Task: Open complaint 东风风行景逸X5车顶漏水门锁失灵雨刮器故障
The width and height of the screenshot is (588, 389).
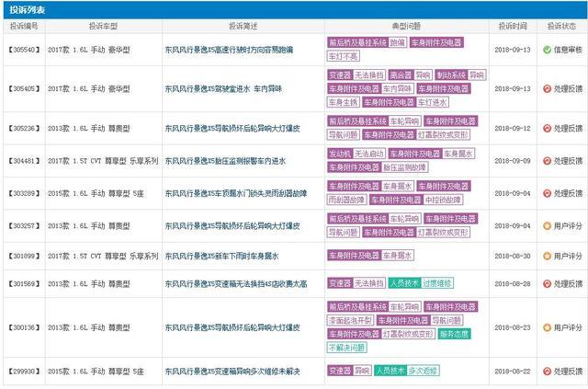Action: point(236,193)
